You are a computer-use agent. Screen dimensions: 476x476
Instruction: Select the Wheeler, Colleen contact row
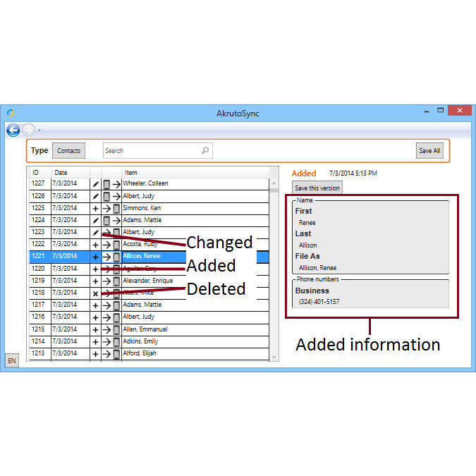(149, 184)
